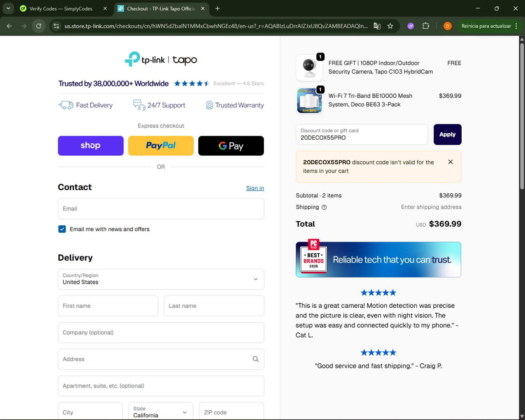Click the header 4.6 star rating icons
Viewport: 525px width, 420px height.
pyautogui.click(x=192, y=83)
